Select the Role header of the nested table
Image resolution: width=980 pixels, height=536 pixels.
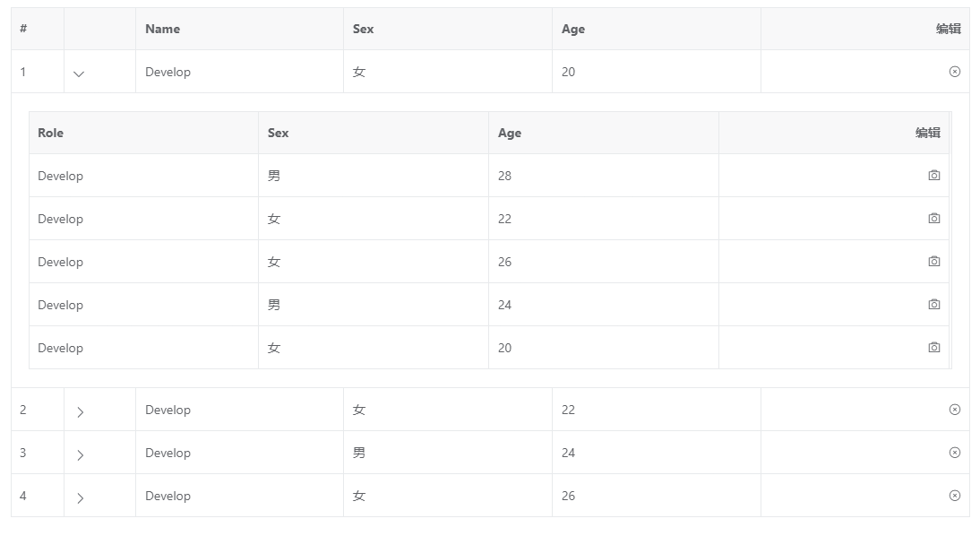click(x=50, y=133)
